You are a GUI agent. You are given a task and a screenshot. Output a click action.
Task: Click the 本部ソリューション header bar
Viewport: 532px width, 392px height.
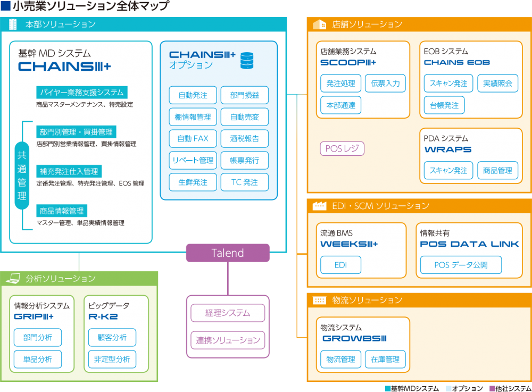(x=144, y=24)
